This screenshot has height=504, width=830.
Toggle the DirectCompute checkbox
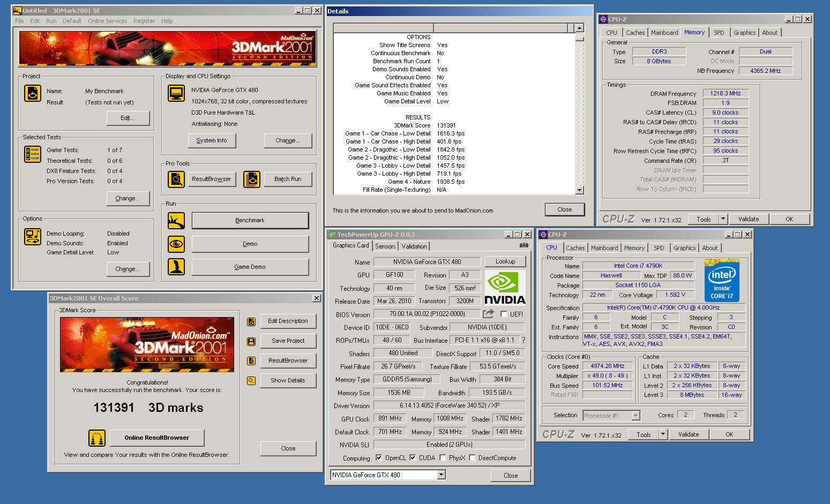tap(472, 458)
